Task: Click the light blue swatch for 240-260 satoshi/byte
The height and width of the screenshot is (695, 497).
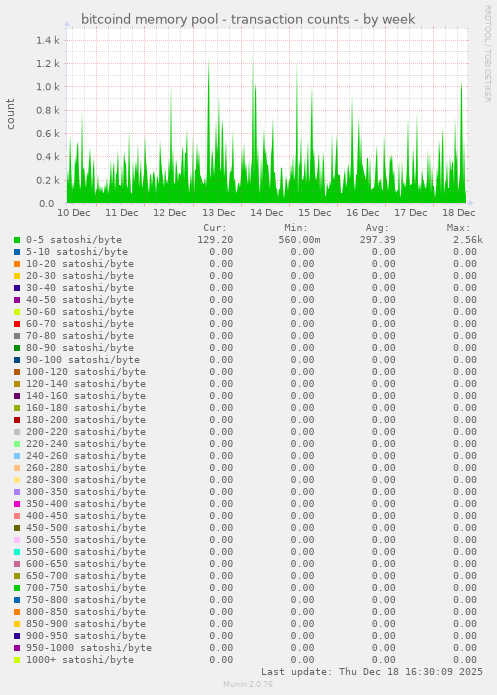Action: coord(17,456)
